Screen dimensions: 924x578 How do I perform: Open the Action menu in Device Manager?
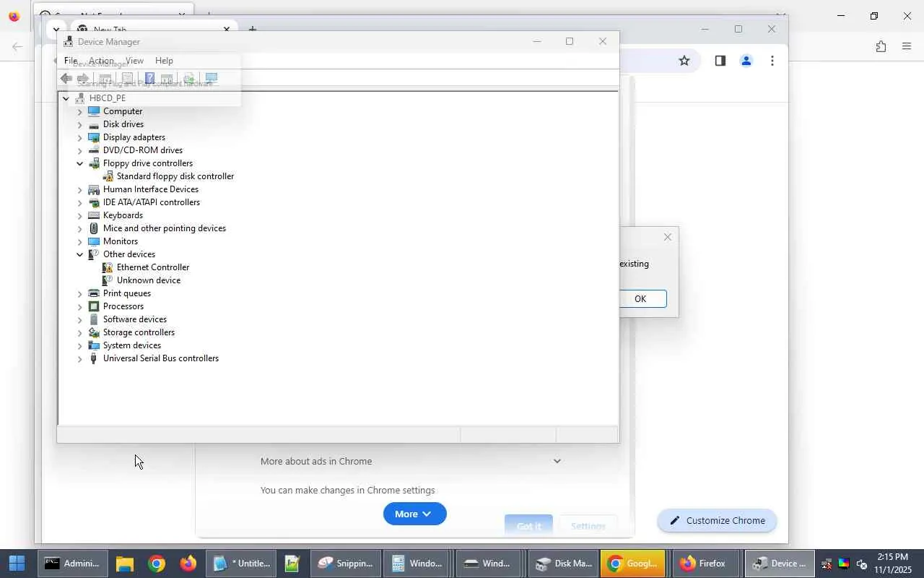tap(101, 61)
